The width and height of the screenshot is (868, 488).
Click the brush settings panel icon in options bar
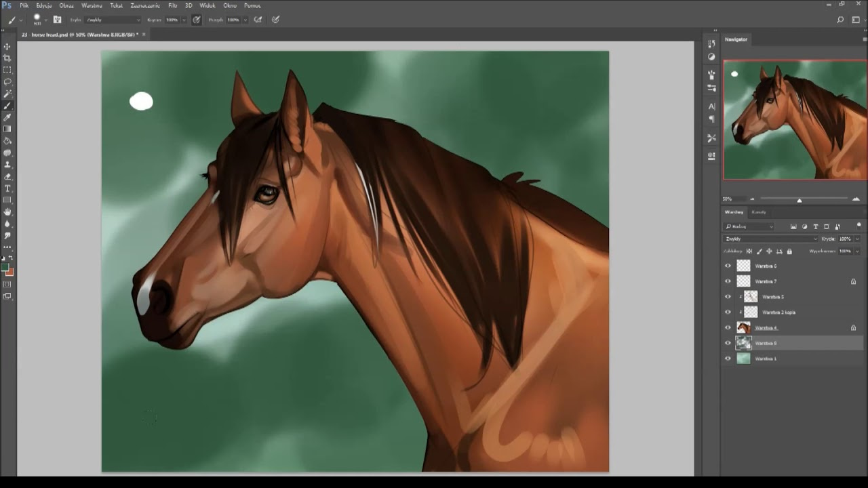(x=57, y=20)
